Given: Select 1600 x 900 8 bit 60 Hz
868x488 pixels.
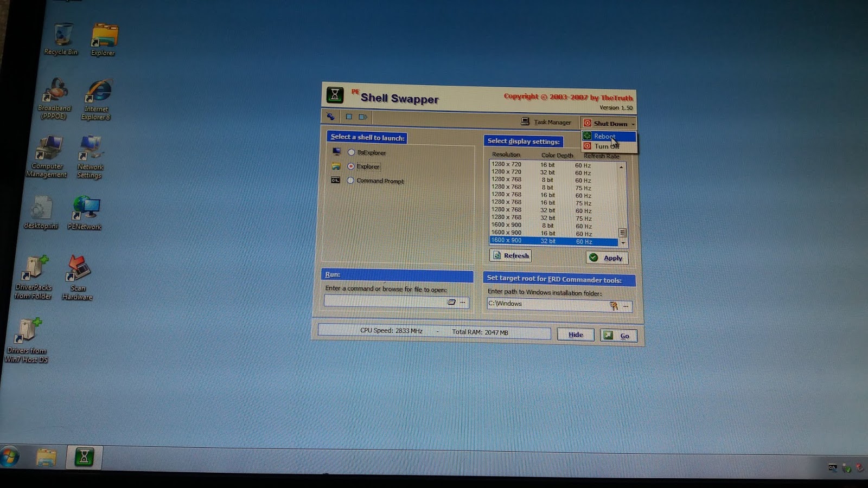Looking at the screenshot, I should point(553,226).
